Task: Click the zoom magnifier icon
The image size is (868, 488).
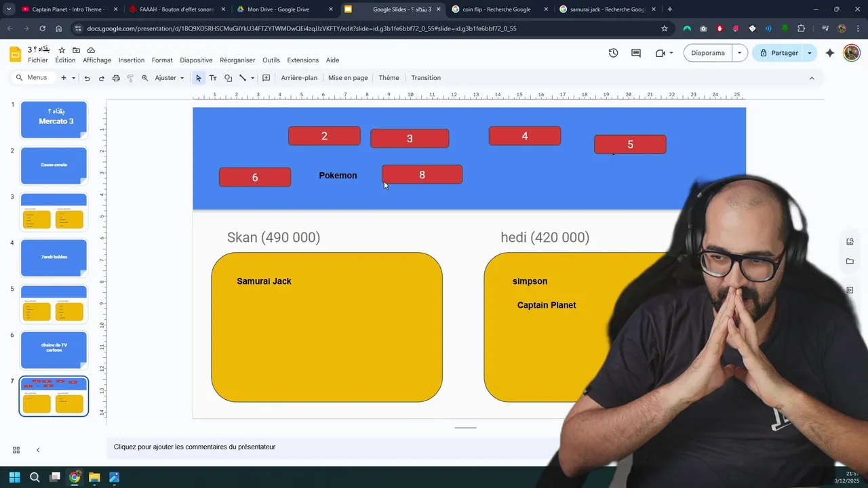Action: [144, 78]
